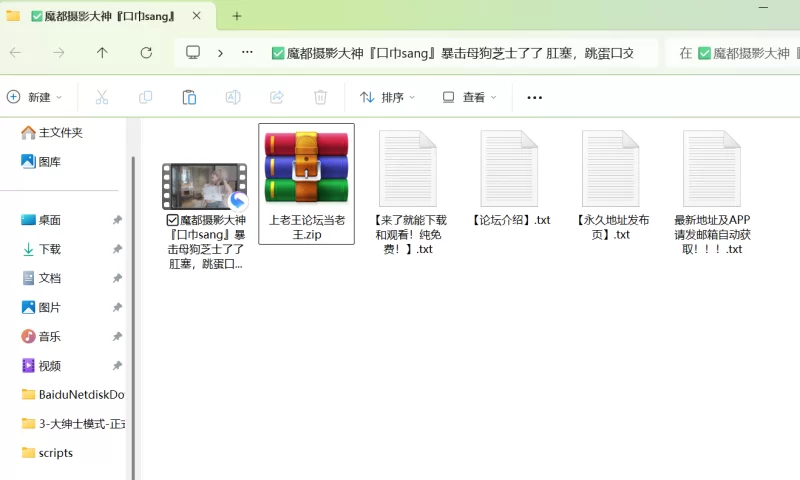Click the Copy icon in toolbar
Image resolution: width=800 pixels, height=480 pixels.
tap(145, 97)
